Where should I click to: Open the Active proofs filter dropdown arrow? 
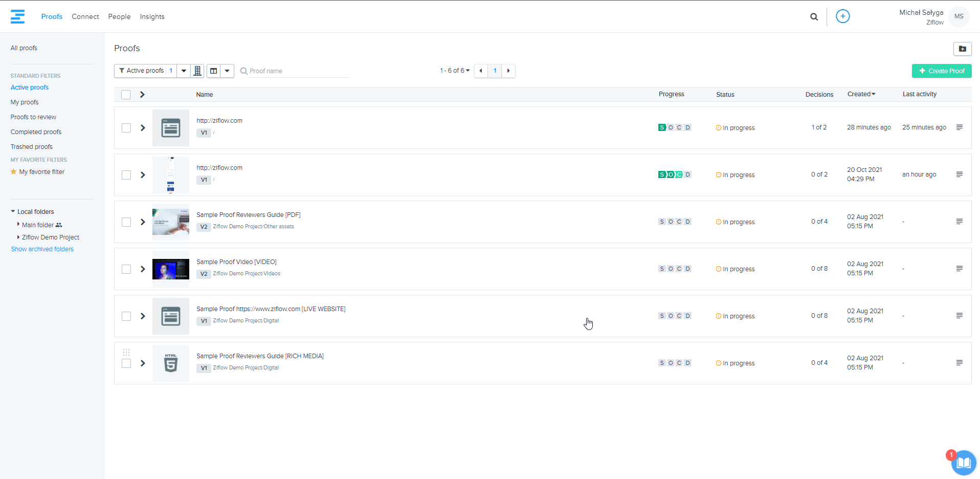point(184,71)
